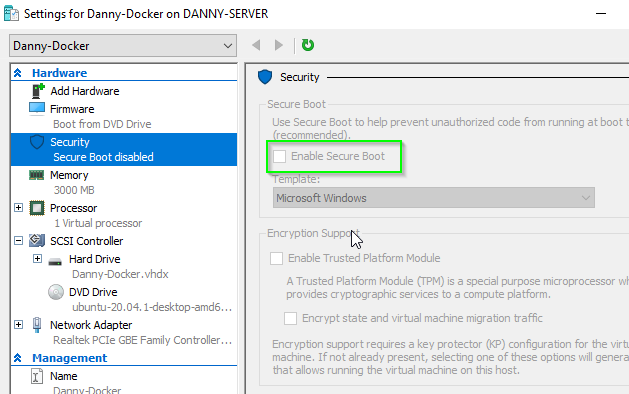
Task: Click the Memory chip icon
Action: point(37,175)
